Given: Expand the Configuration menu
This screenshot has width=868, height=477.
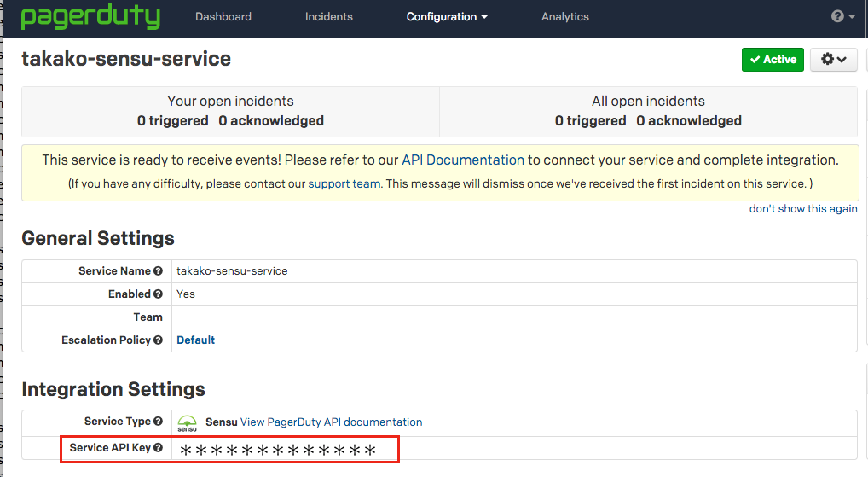Looking at the screenshot, I should (x=447, y=16).
